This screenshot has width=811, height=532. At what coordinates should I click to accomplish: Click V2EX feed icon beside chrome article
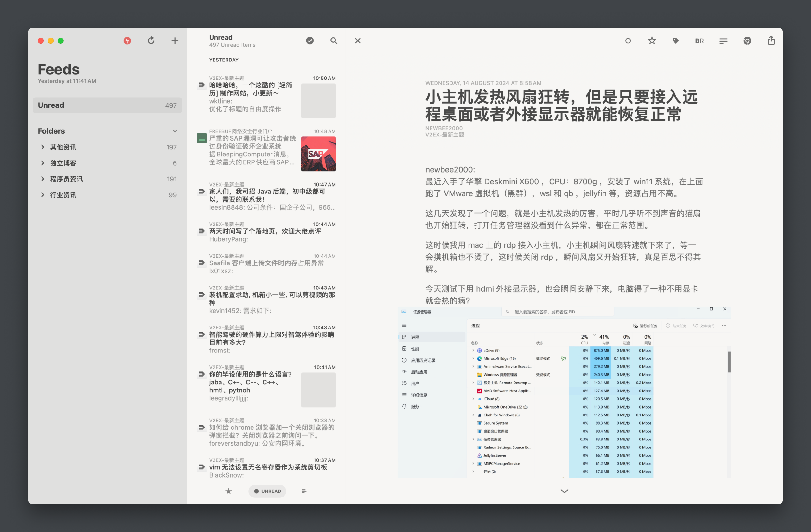[201, 427]
